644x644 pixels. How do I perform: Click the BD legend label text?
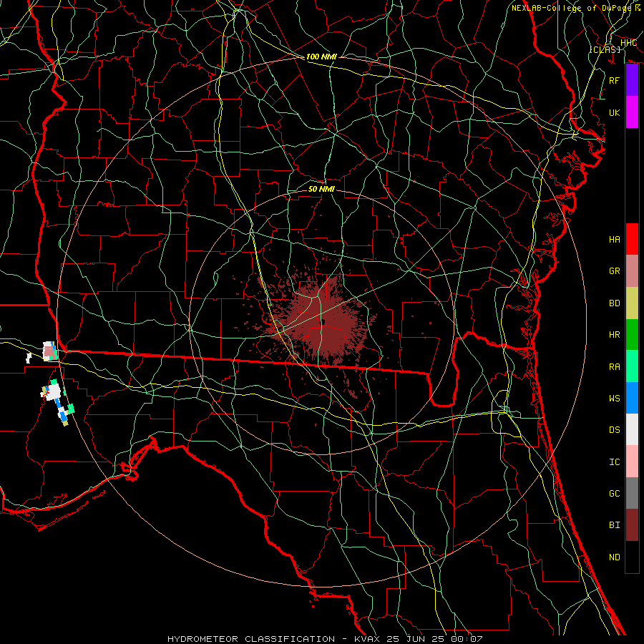click(x=614, y=303)
